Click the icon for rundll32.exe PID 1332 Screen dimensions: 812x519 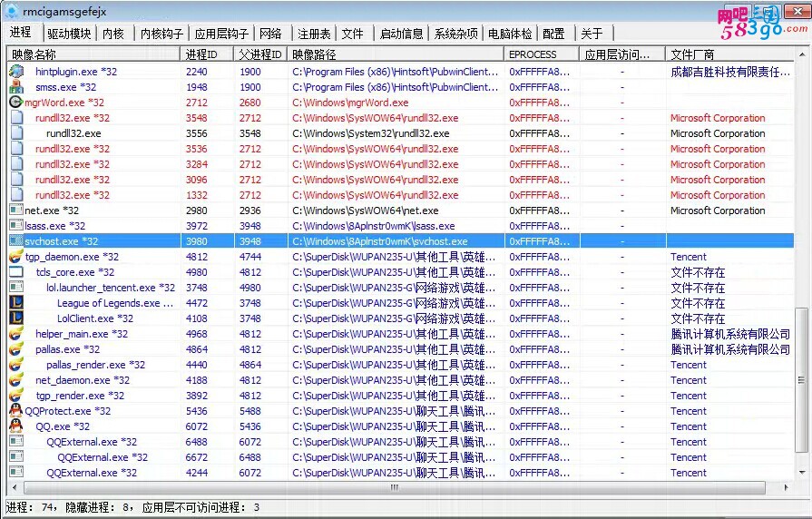[x=16, y=195]
